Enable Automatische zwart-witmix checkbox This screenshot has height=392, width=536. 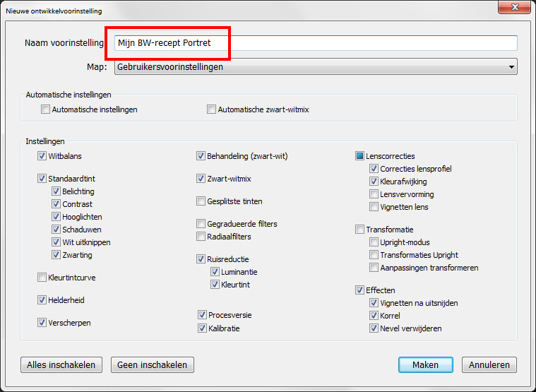click(x=212, y=109)
